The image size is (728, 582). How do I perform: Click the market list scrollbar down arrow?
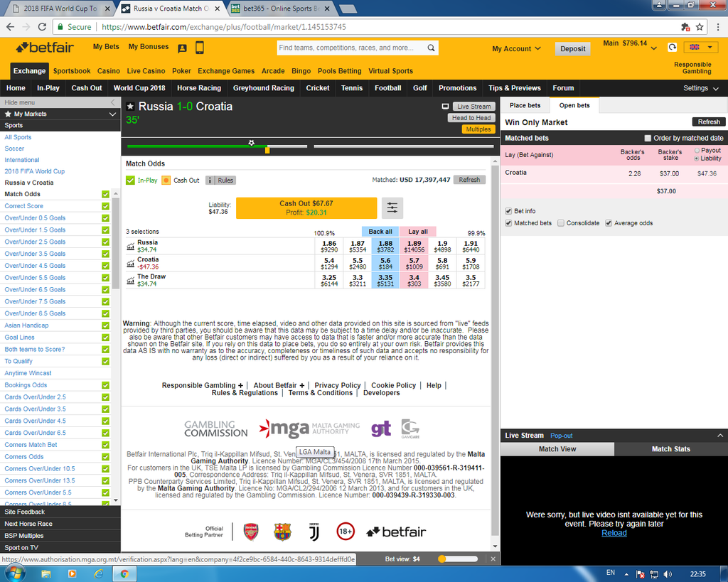click(x=116, y=500)
